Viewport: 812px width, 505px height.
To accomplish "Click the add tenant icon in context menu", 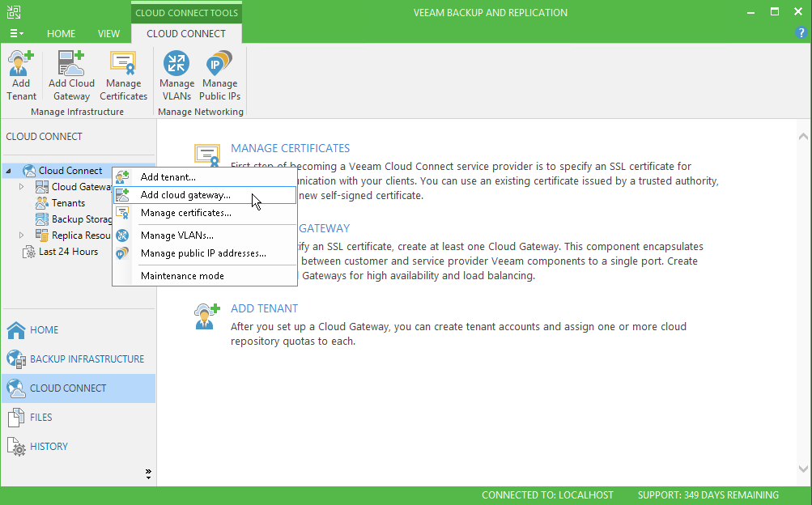I will 122,177.
